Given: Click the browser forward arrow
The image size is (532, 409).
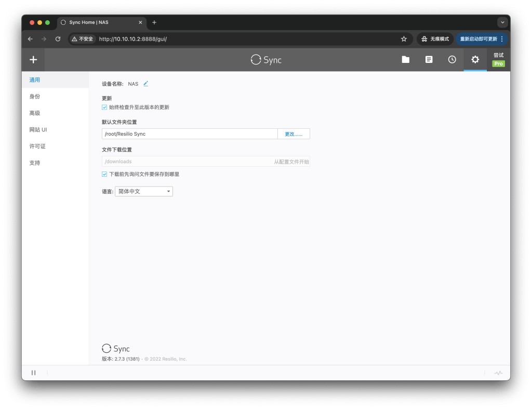Looking at the screenshot, I should click(44, 39).
